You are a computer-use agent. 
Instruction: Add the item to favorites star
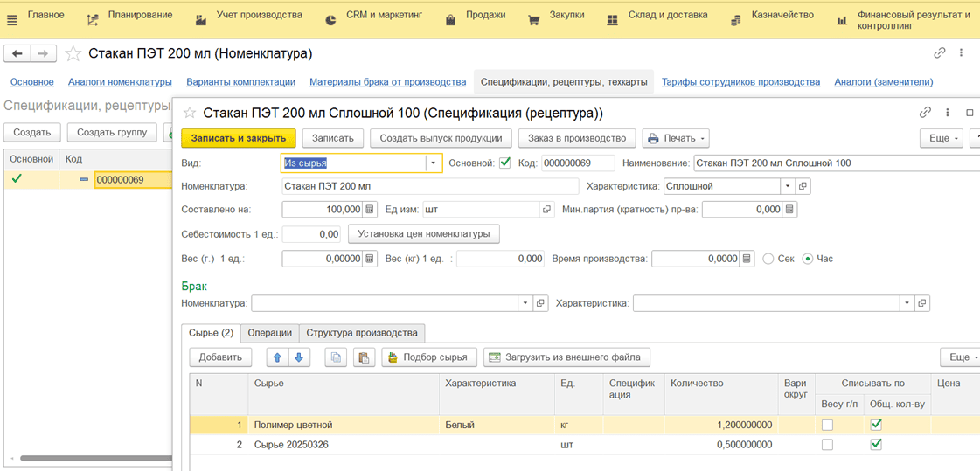click(x=73, y=54)
